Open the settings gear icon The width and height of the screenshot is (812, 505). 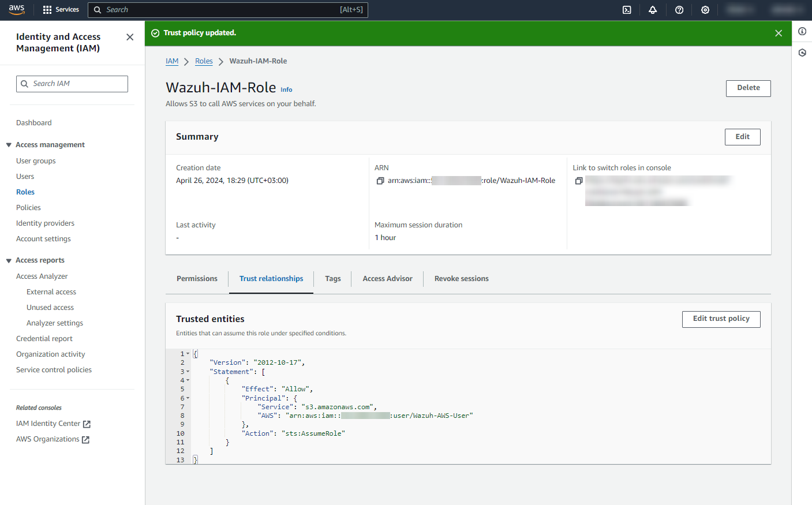(x=705, y=10)
